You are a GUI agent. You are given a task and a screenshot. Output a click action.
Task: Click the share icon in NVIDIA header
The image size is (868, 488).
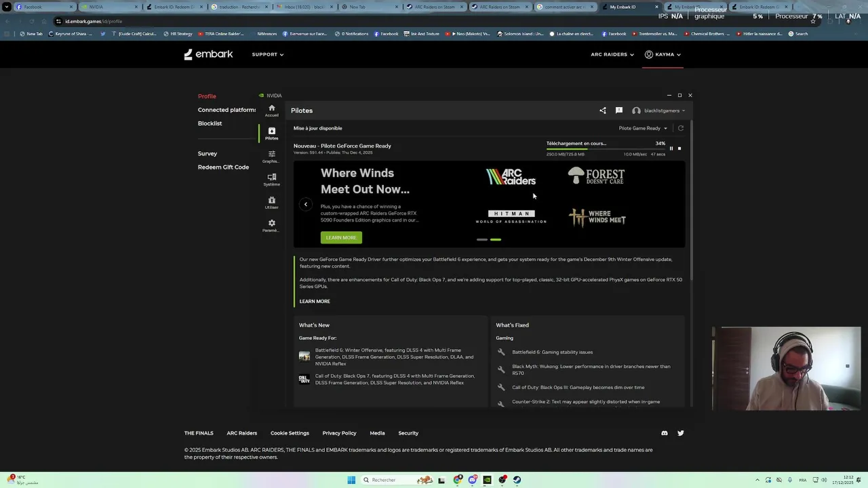point(603,110)
